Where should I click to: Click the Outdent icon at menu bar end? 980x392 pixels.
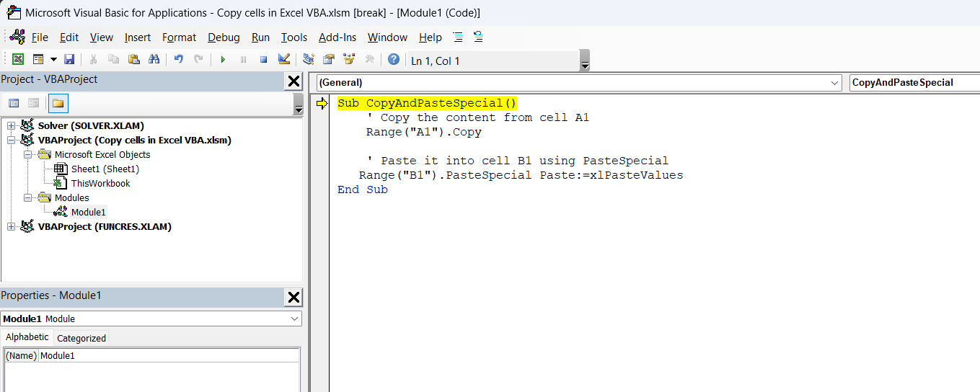pyautogui.click(x=478, y=37)
